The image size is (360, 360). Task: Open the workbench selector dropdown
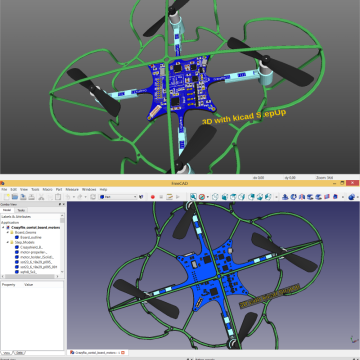click(118, 197)
